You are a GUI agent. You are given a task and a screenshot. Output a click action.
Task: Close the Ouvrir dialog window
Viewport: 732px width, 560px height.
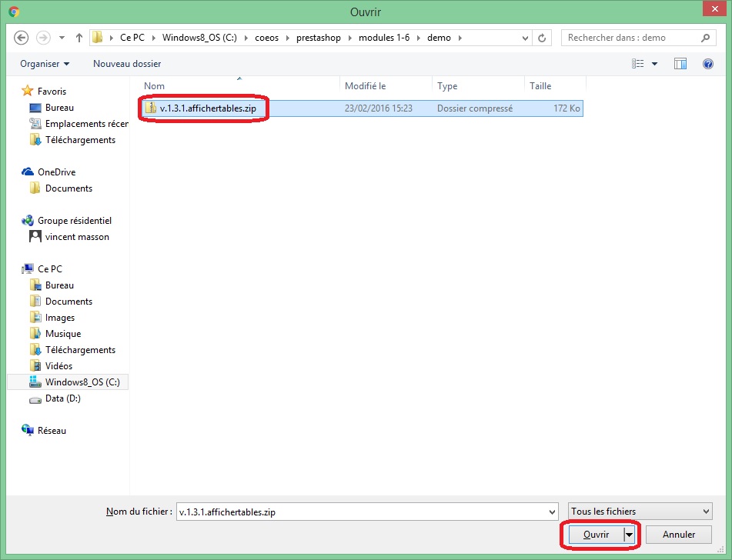pyautogui.click(x=715, y=9)
